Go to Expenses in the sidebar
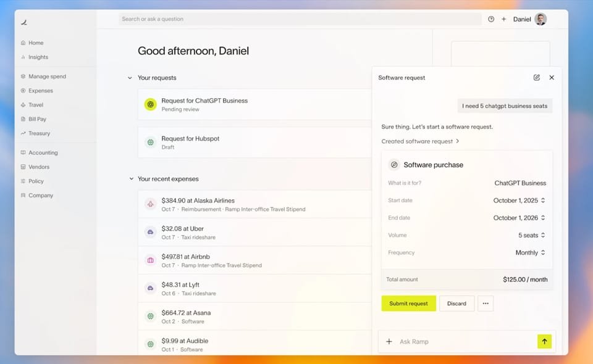This screenshot has height=364, width=593. pos(40,91)
